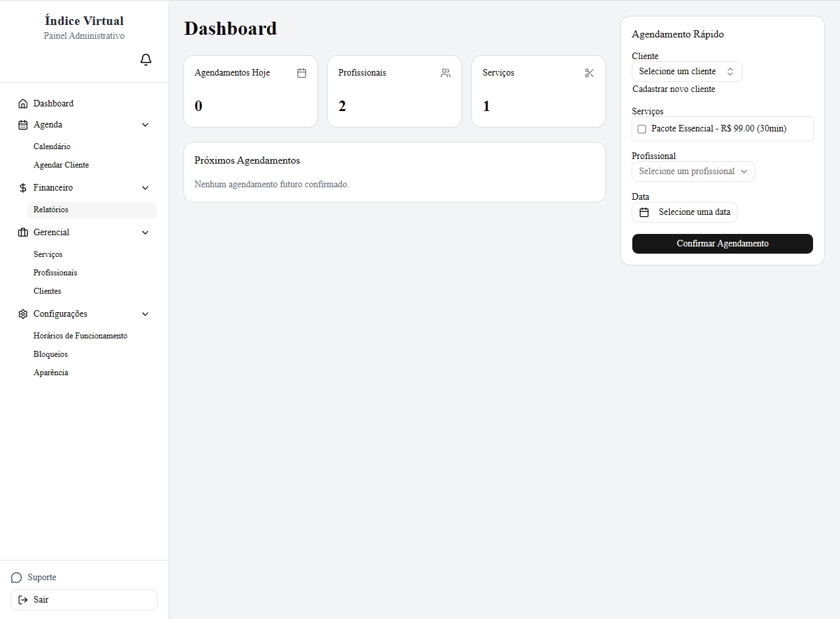Viewport: 840px width, 619px height.
Task: Open the Selecione uma data picker
Action: (x=684, y=212)
